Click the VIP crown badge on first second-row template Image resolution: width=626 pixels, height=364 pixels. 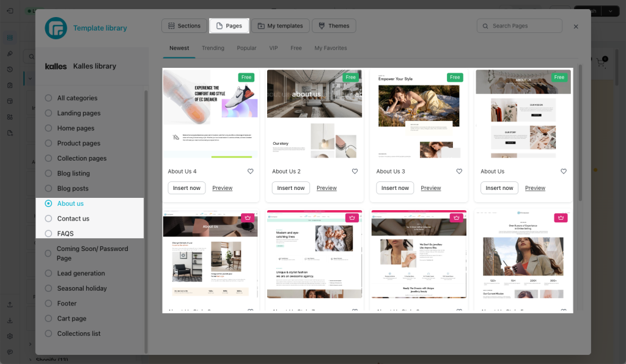[x=248, y=217]
